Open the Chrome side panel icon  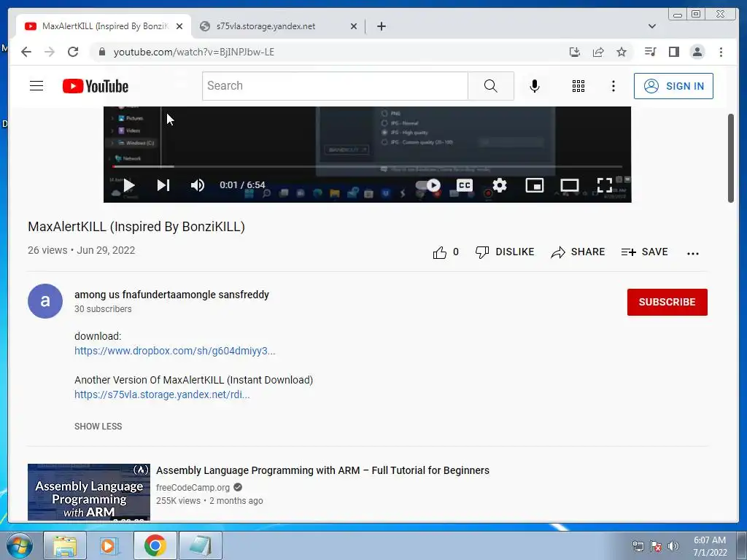point(673,52)
